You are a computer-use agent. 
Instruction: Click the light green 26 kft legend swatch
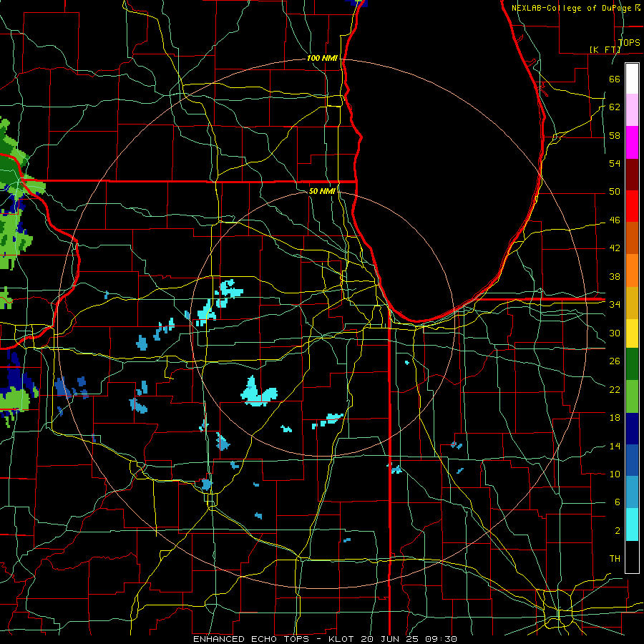point(632,396)
